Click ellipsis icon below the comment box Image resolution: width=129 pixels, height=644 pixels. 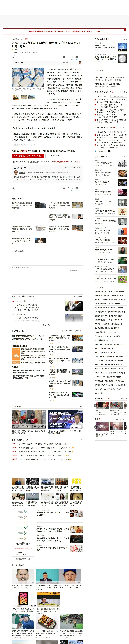point(81,188)
